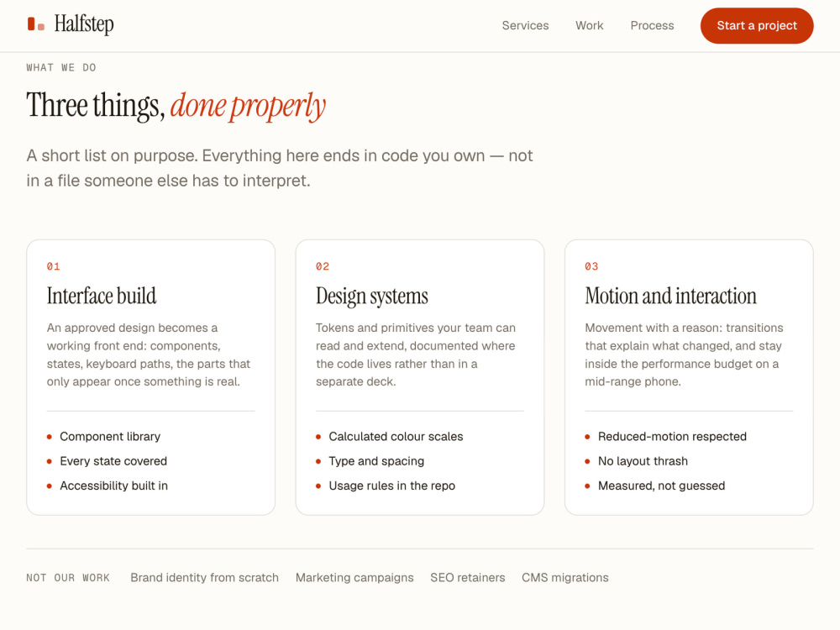840x630 pixels.
Task: Open the Services nav item
Action: (x=525, y=26)
